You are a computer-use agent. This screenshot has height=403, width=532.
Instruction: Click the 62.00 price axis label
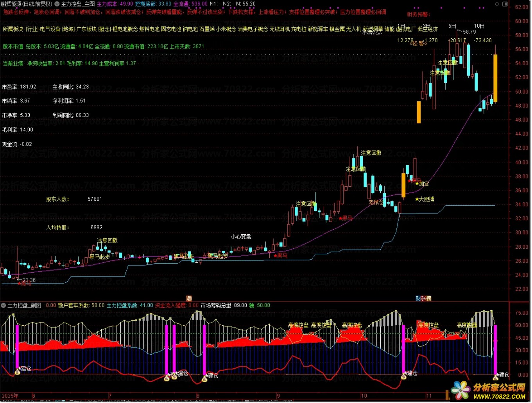click(521, 7)
